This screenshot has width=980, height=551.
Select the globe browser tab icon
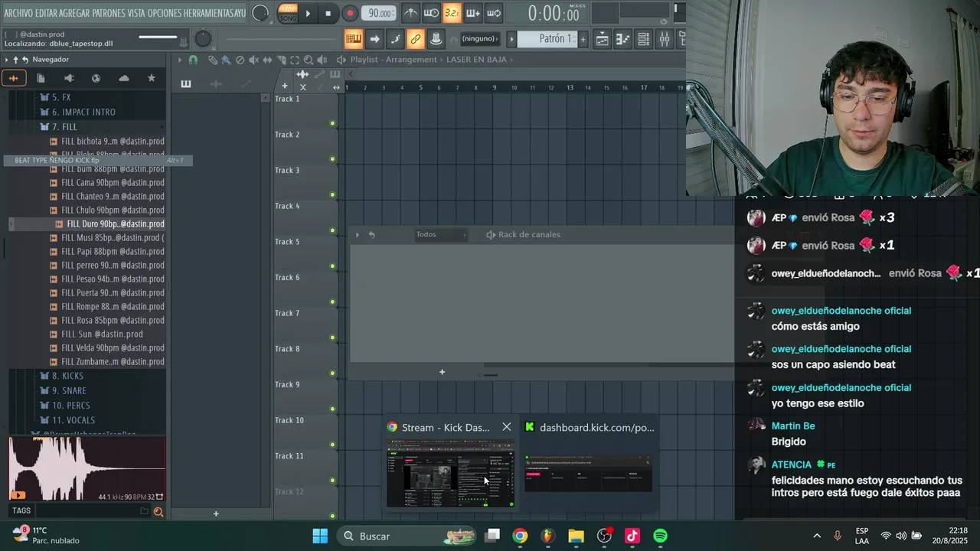pos(96,78)
